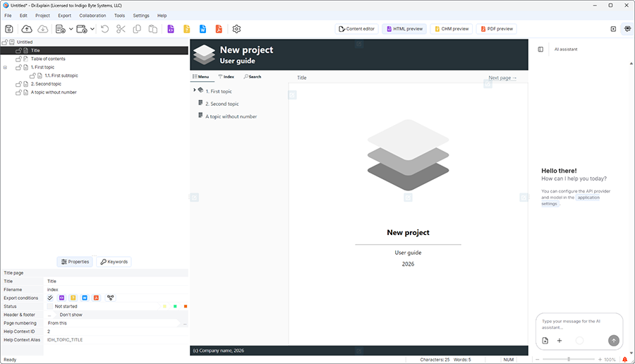
Task: Switch to the Index tab in preview
Action: [x=226, y=76]
